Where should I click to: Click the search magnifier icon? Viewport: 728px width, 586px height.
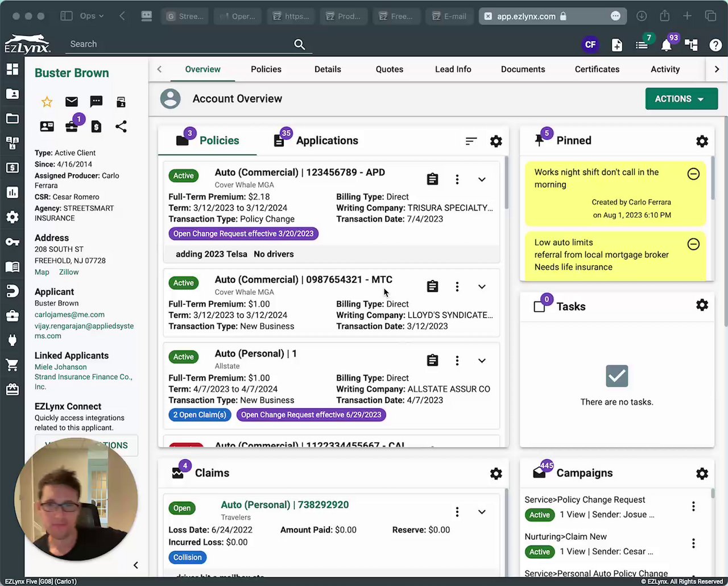tap(300, 44)
